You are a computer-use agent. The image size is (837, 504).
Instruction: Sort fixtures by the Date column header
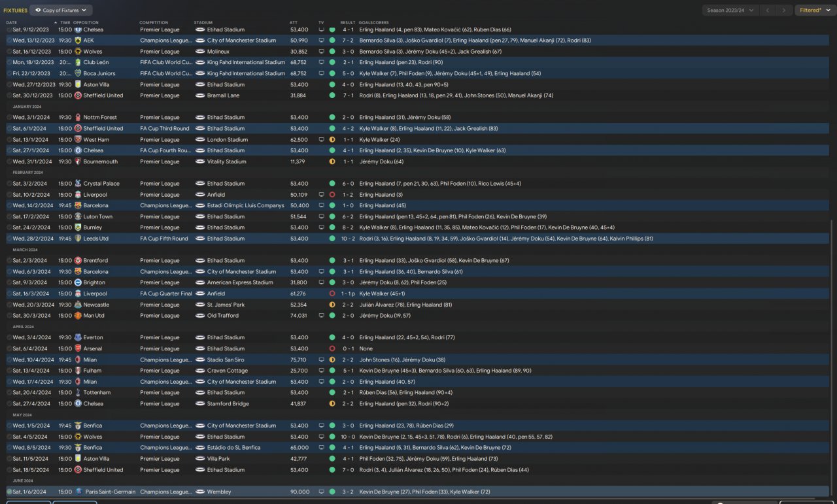point(12,23)
